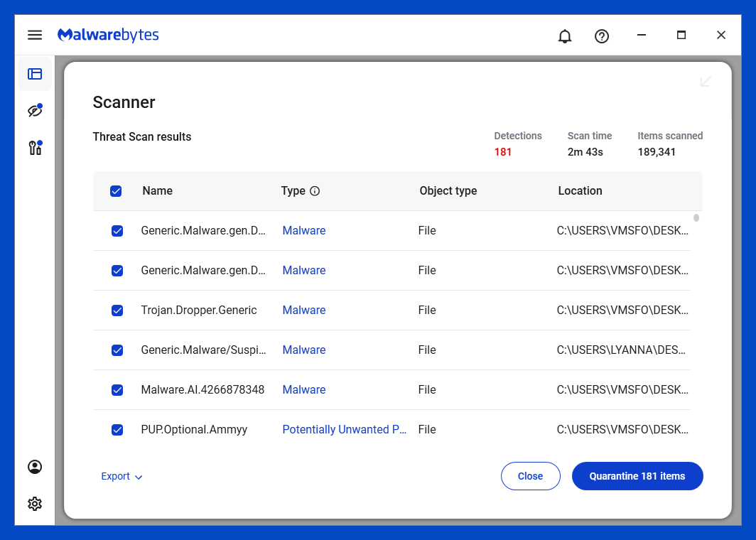Open Malware link for Malware.AI.4266878348
Image resolution: width=756 pixels, height=540 pixels.
click(x=304, y=389)
